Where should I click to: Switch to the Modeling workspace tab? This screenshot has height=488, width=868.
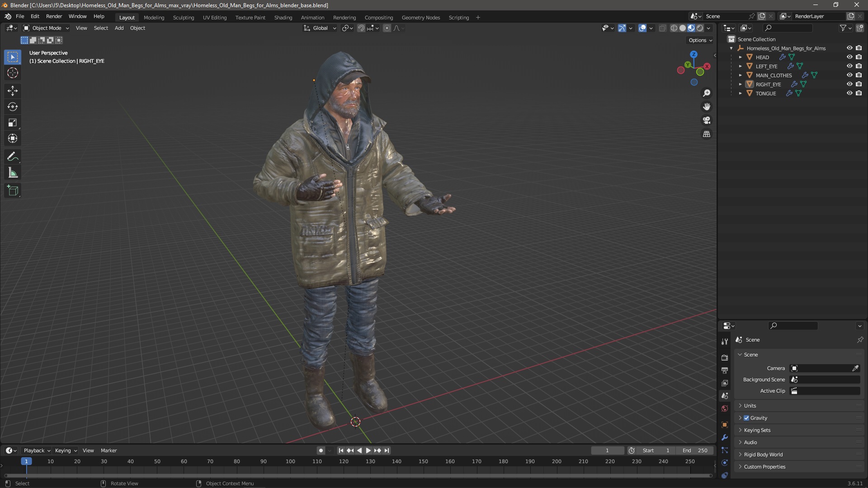pos(154,18)
